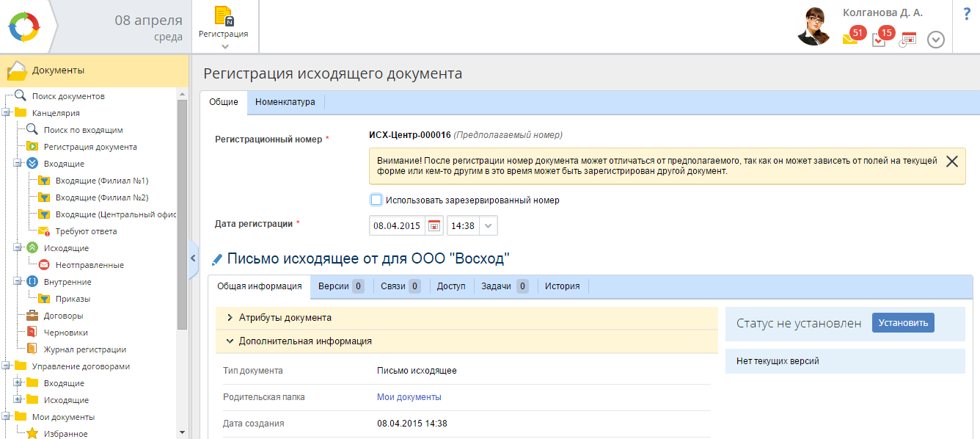Close the yellow warning notification
This screenshot has width=980, height=439.
click(951, 162)
